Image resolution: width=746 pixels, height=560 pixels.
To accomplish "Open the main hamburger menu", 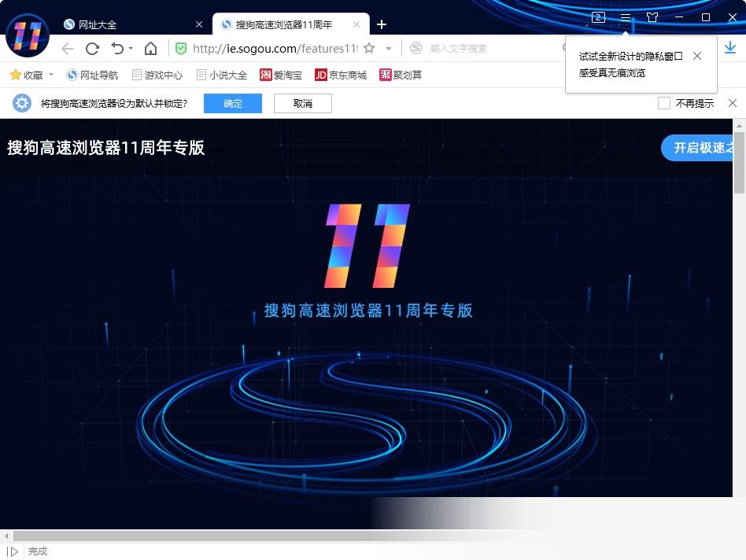I will tap(625, 17).
